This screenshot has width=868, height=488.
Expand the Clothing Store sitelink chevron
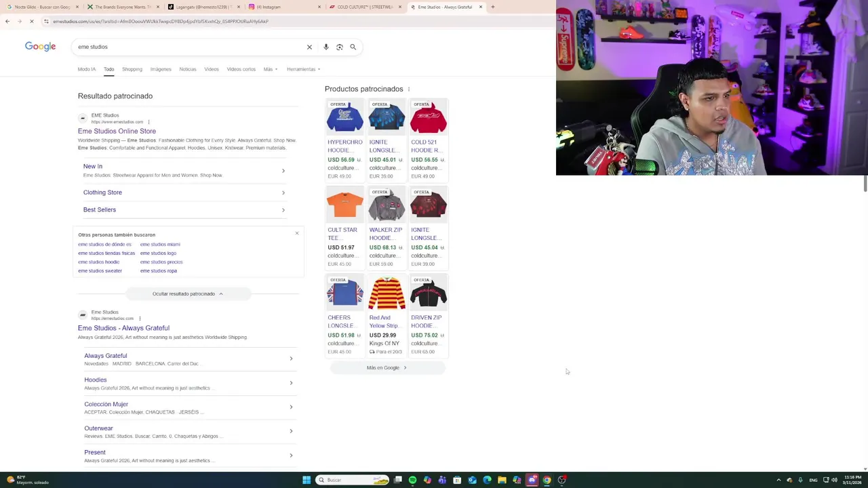pyautogui.click(x=283, y=192)
